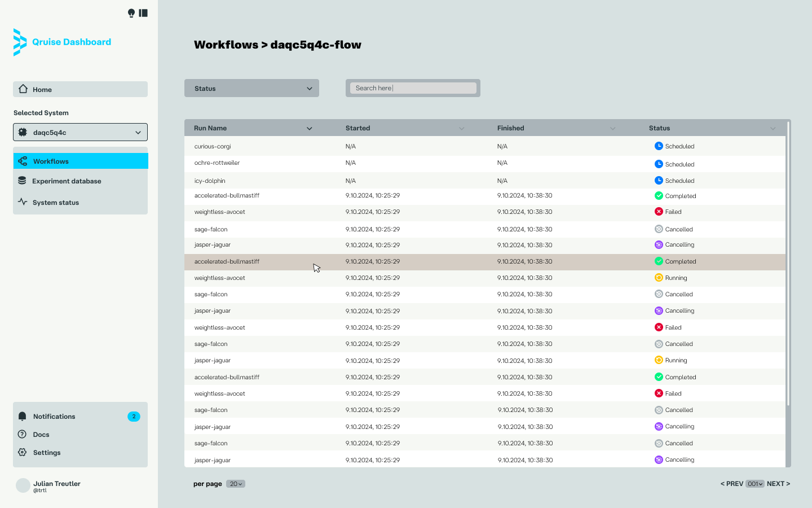Screen dimensions: 812x508
Task: Open the Started column chevron
Action: point(462,129)
